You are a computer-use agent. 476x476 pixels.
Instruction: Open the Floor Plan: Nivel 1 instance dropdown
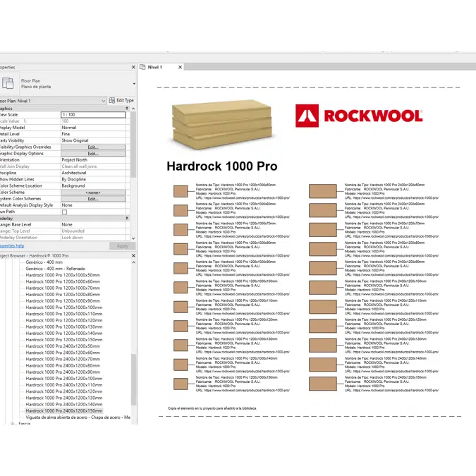[x=103, y=101]
